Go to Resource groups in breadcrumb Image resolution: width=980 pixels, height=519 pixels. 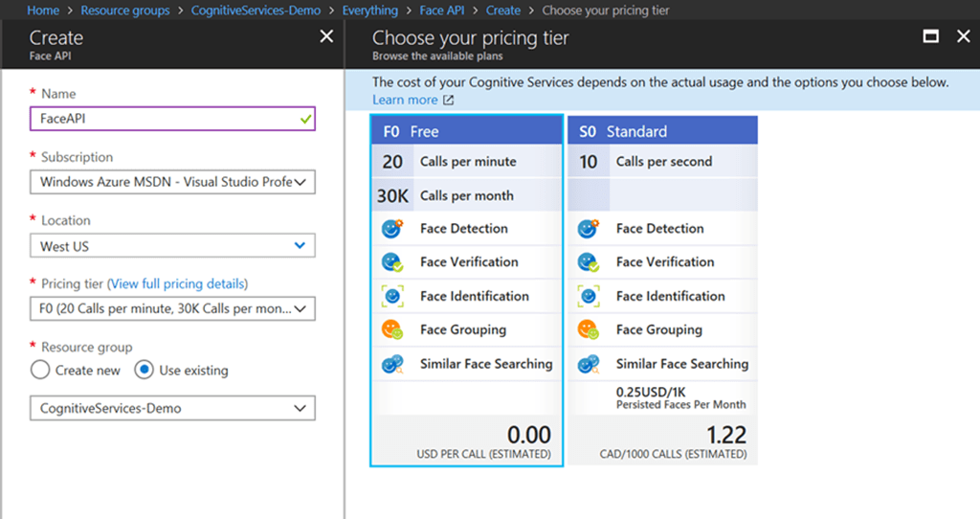coord(124,11)
